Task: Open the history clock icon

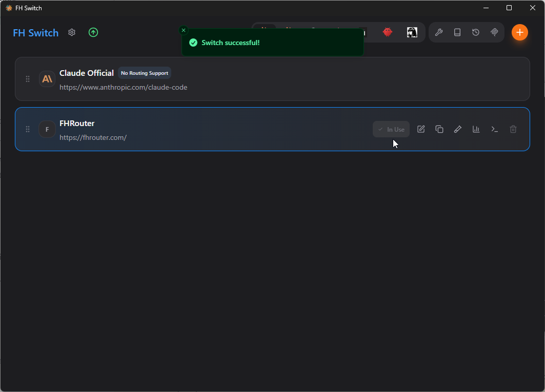Action: click(x=475, y=32)
